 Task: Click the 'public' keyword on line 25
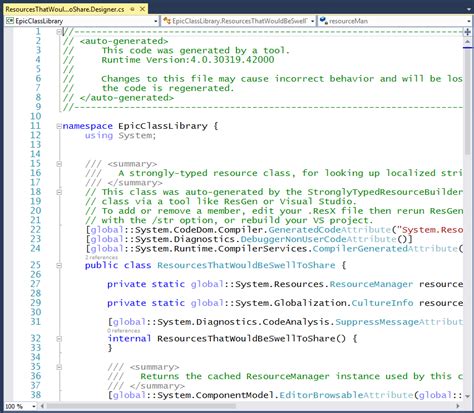click(101, 265)
